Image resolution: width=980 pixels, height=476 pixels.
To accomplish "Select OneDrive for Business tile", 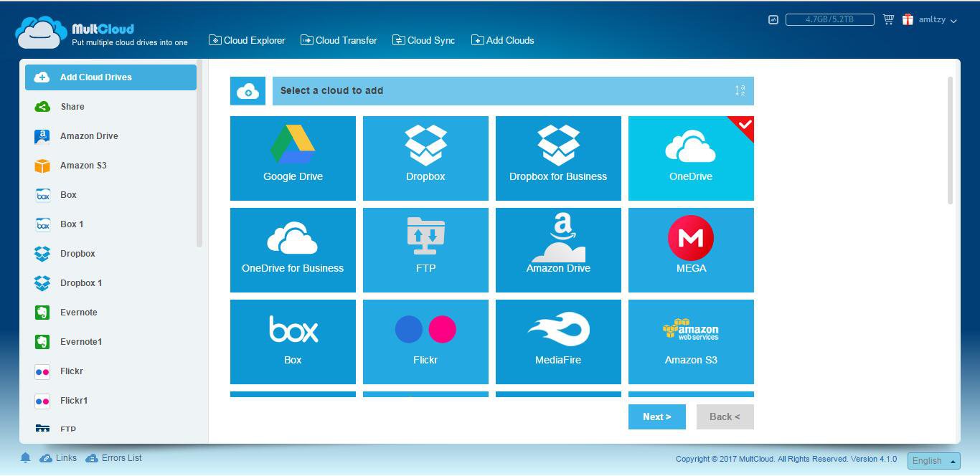I will pos(293,250).
